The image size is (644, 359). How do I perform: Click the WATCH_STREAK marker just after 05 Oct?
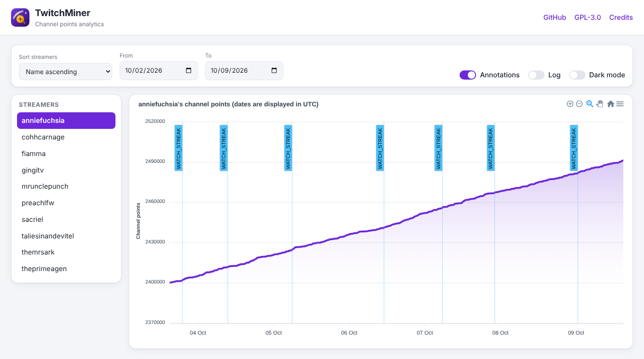coord(288,148)
